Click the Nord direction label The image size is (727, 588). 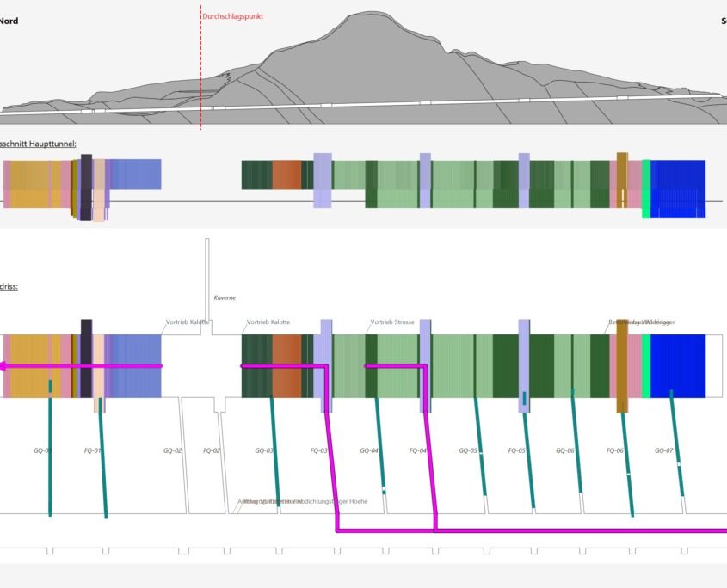tap(9, 21)
